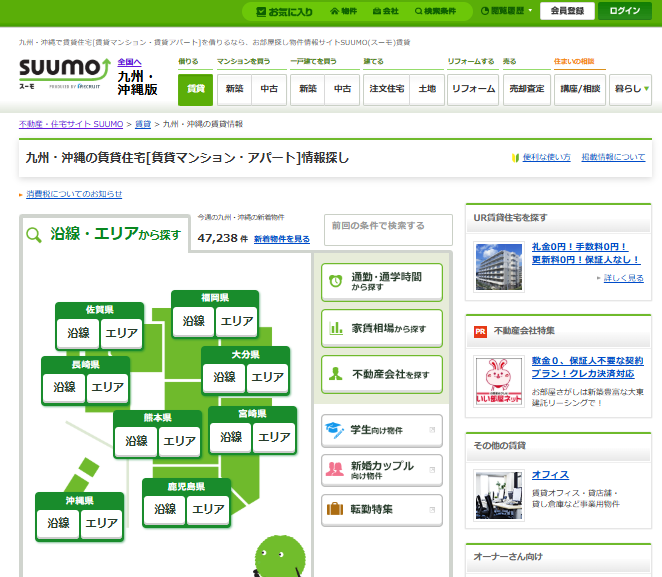Screen dimensions: 662x577
Task: Open the お気に入り favorites icon
Action: [x=261, y=12]
